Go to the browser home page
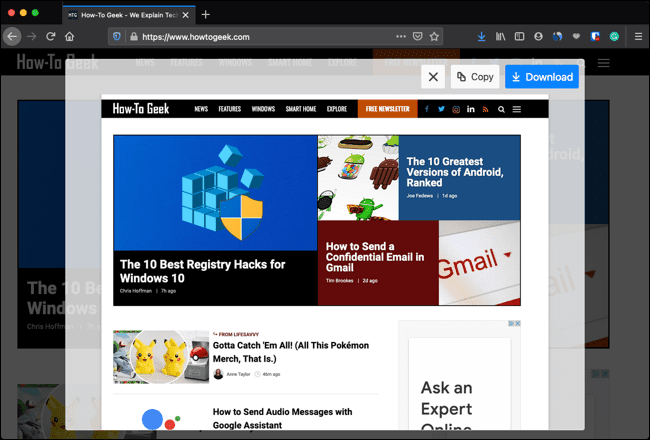Image resolution: width=650 pixels, height=440 pixels. 69,36
